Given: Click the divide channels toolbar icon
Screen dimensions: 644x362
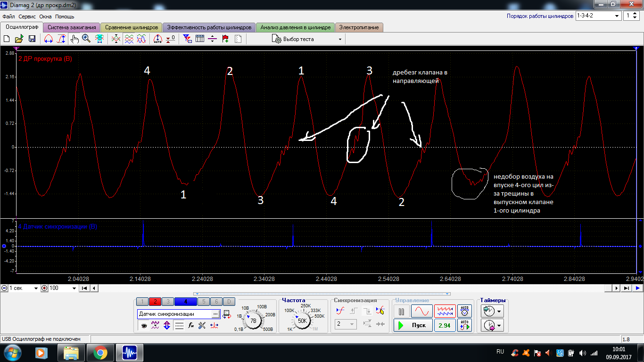Looking at the screenshot, I should pyautogui.click(x=212, y=39).
